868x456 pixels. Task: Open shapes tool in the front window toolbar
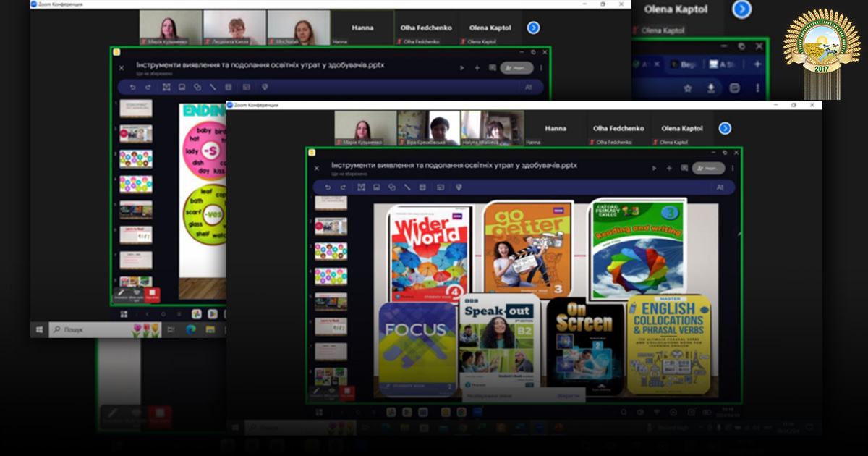click(x=391, y=187)
